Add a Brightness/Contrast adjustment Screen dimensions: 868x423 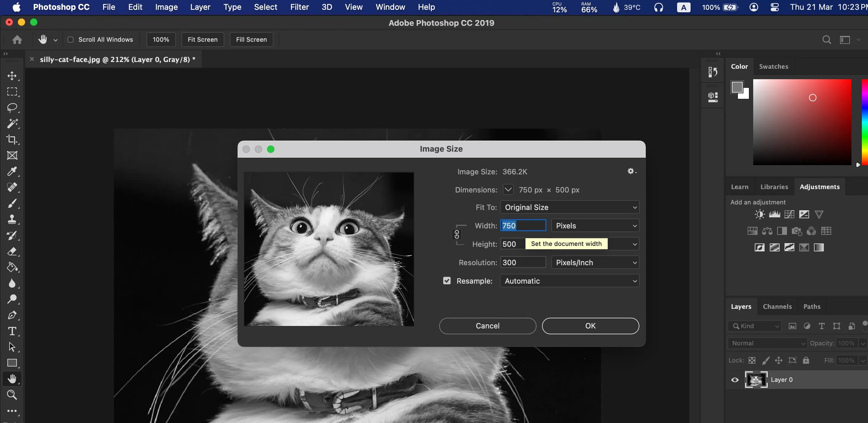(759, 214)
